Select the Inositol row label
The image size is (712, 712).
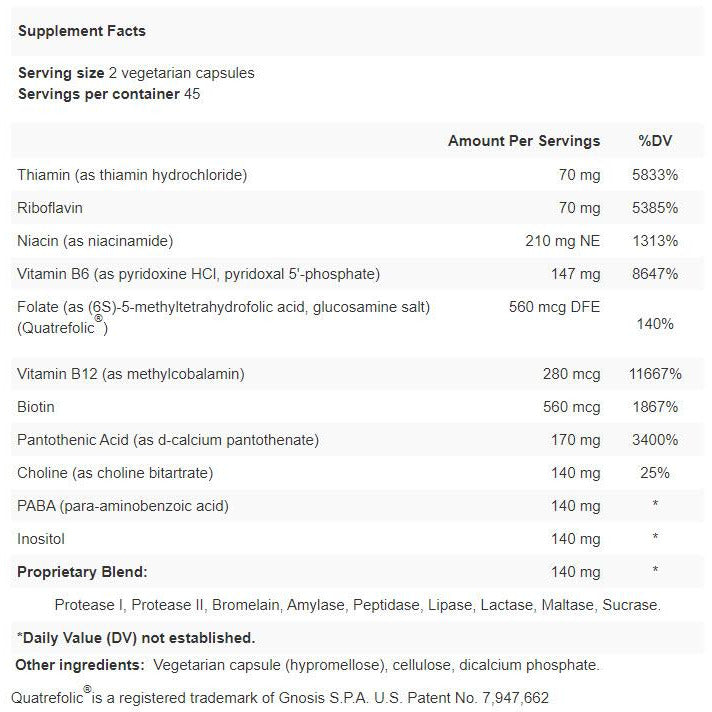point(41,539)
